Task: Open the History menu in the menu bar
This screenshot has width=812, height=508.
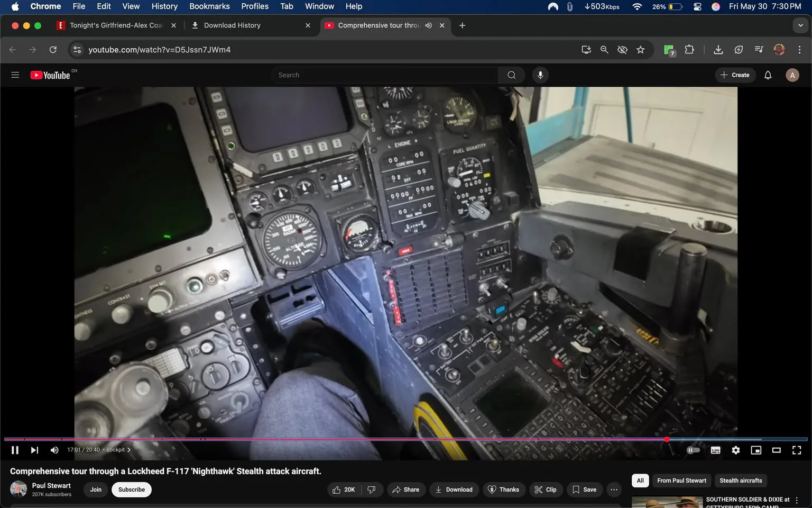Action: (x=164, y=6)
